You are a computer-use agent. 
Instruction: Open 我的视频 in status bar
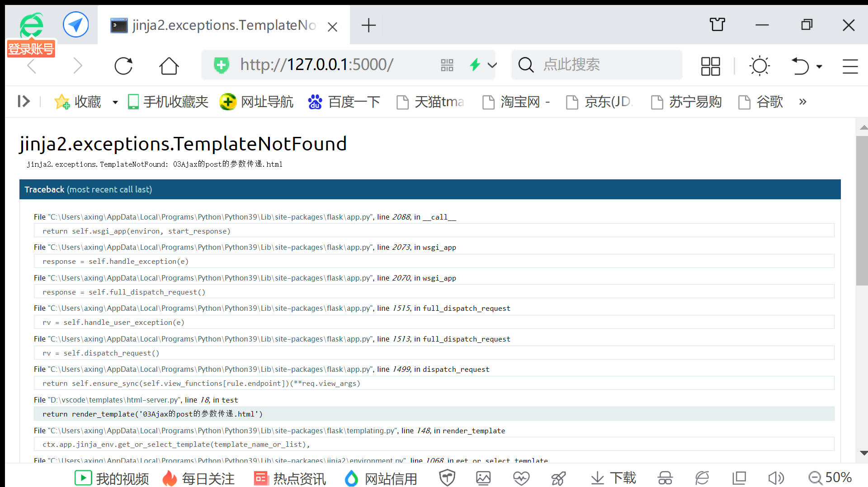[112, 478]
